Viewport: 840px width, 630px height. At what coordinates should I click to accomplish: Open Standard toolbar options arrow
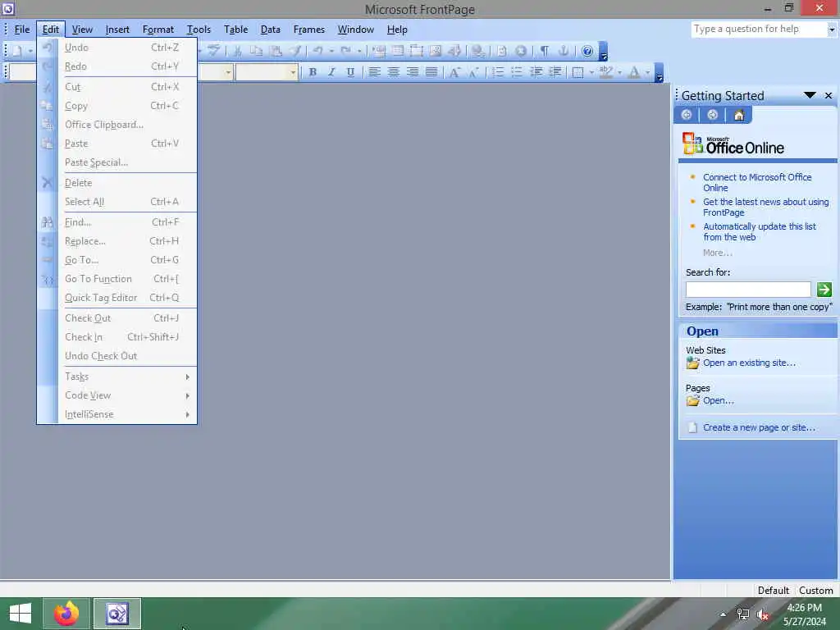click(x=603, y=52)
